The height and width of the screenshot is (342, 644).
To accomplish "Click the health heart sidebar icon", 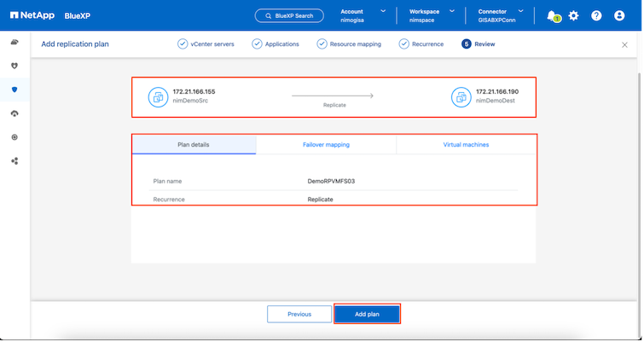I will (15, 66).
